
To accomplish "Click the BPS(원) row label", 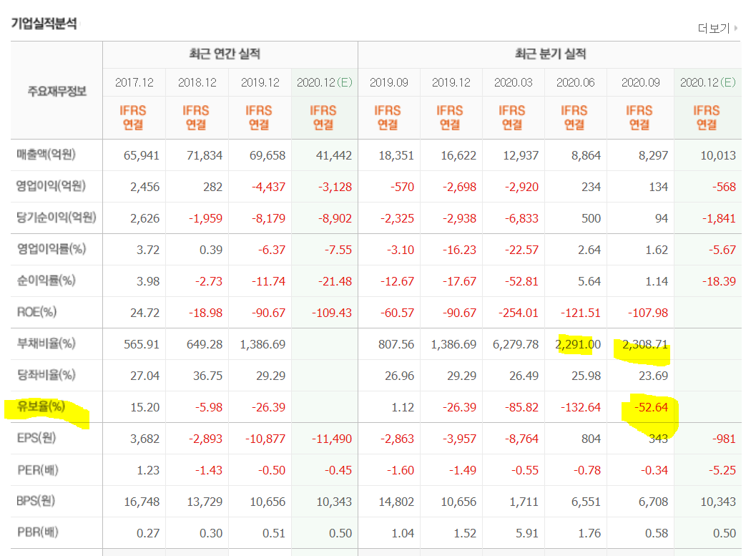I will click(36, 501).
